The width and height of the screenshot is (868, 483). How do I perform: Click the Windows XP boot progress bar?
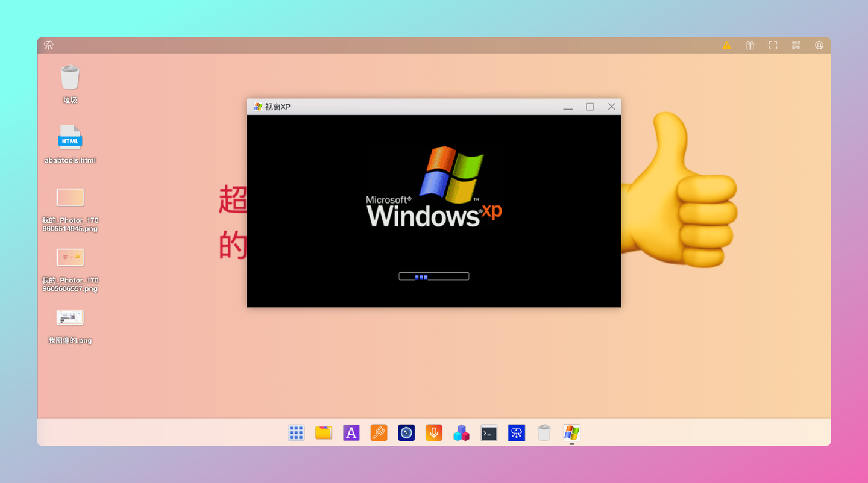433,276
